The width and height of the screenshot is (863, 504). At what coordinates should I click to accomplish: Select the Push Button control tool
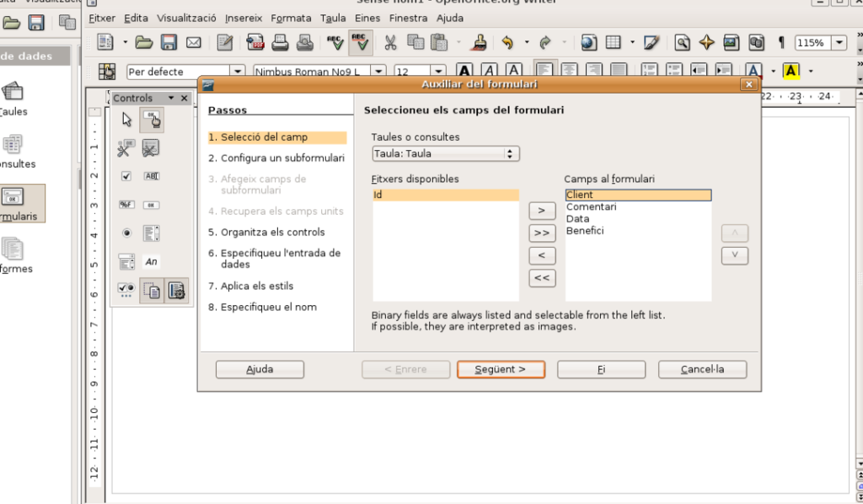click(152, 205)
